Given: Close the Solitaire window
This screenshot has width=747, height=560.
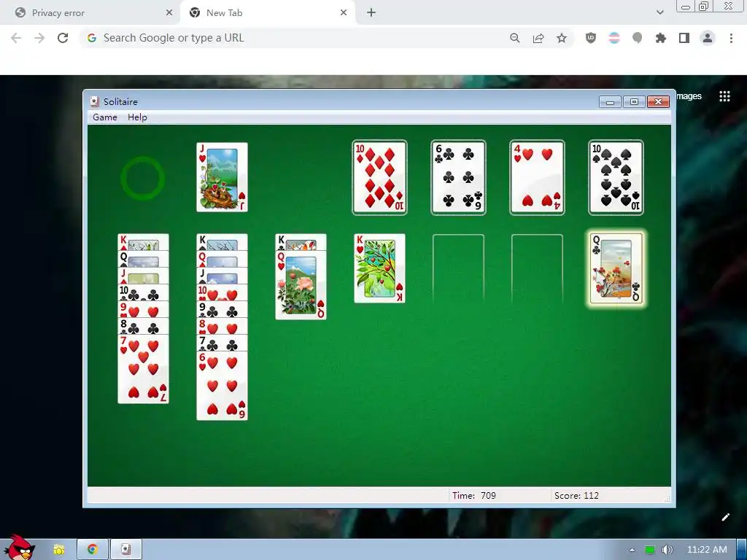Looking at the screenshot, I should coord(659,102).
